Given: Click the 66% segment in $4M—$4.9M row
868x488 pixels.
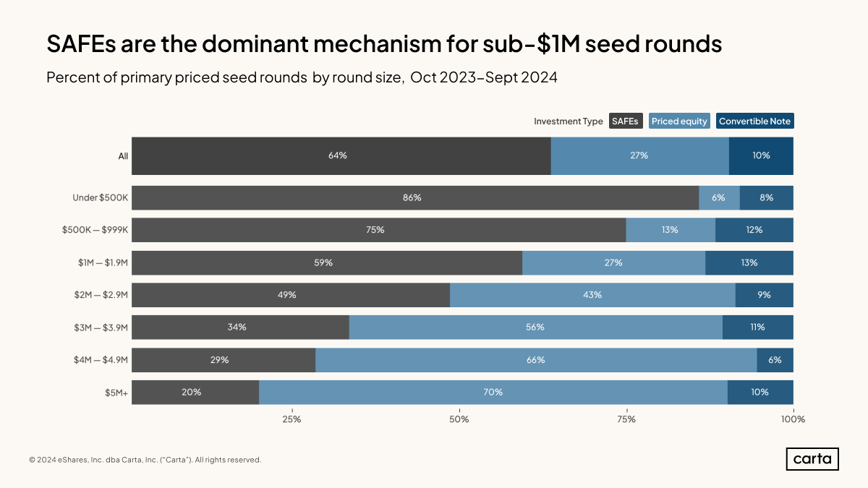Looking at the screenshot, I should (536, 360).
